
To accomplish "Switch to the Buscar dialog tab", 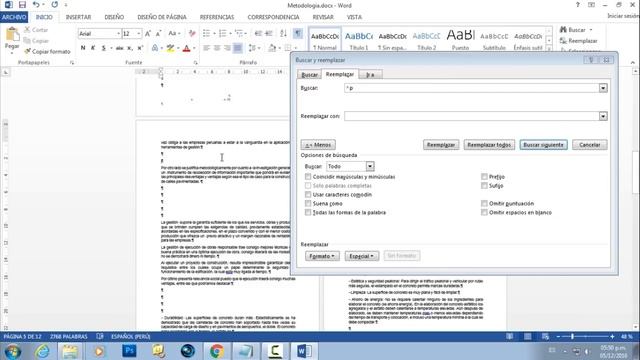I will [309, 75].
